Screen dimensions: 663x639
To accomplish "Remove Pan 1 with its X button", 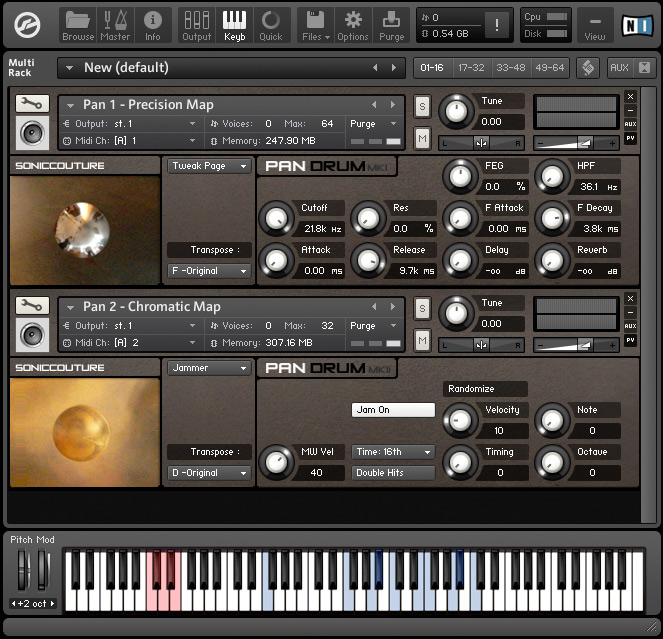I will [630, 96].
